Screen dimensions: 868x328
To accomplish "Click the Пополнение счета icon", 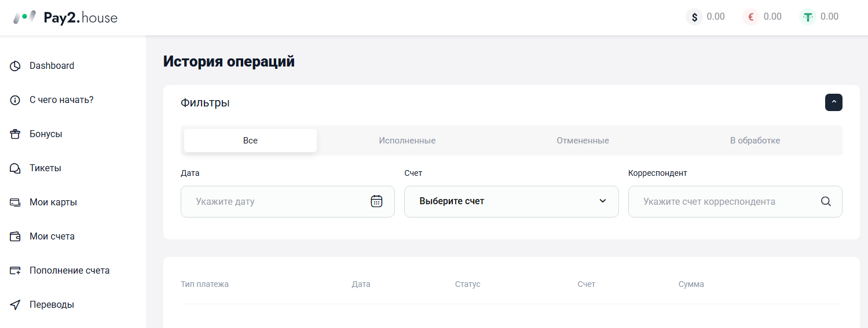I will point(16,271).
